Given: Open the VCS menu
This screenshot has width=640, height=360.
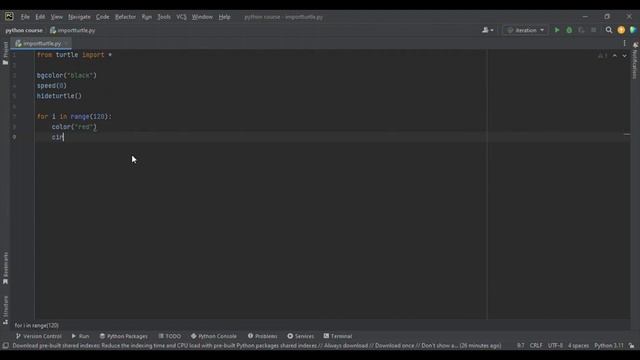Looking at the screenshot, I should 181,17.
